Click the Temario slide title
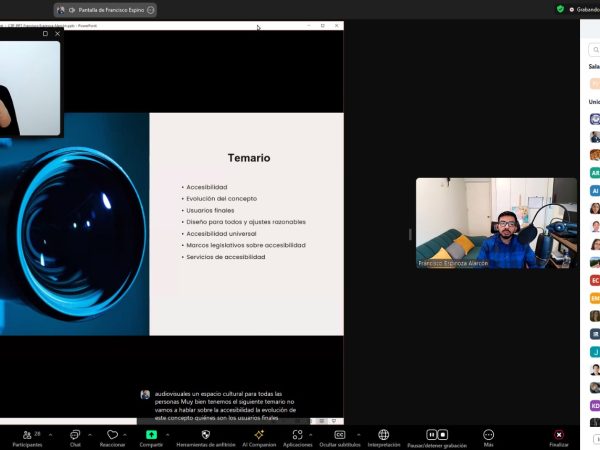Viewport: 600px width, 450px height. pyautogui.click(x=249, y=158)
